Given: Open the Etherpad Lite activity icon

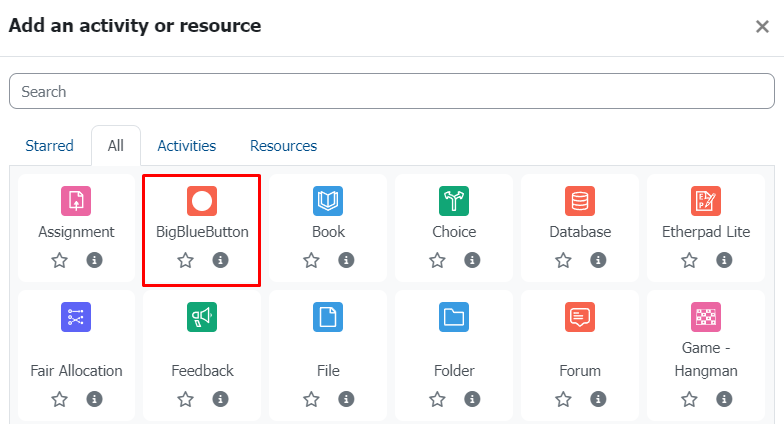Looking at the screenshot, I should (x=706, y=201).
